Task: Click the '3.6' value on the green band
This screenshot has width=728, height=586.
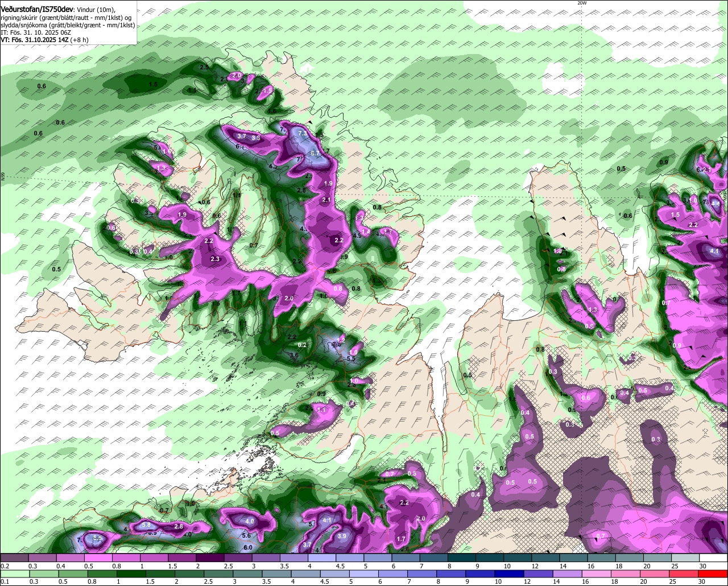Action: [294, 355]
